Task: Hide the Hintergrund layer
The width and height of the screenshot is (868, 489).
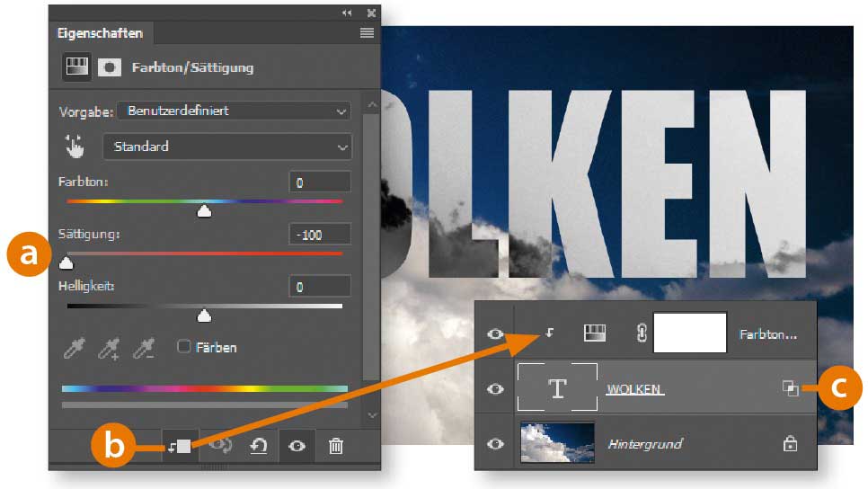Action: [495, 443]
